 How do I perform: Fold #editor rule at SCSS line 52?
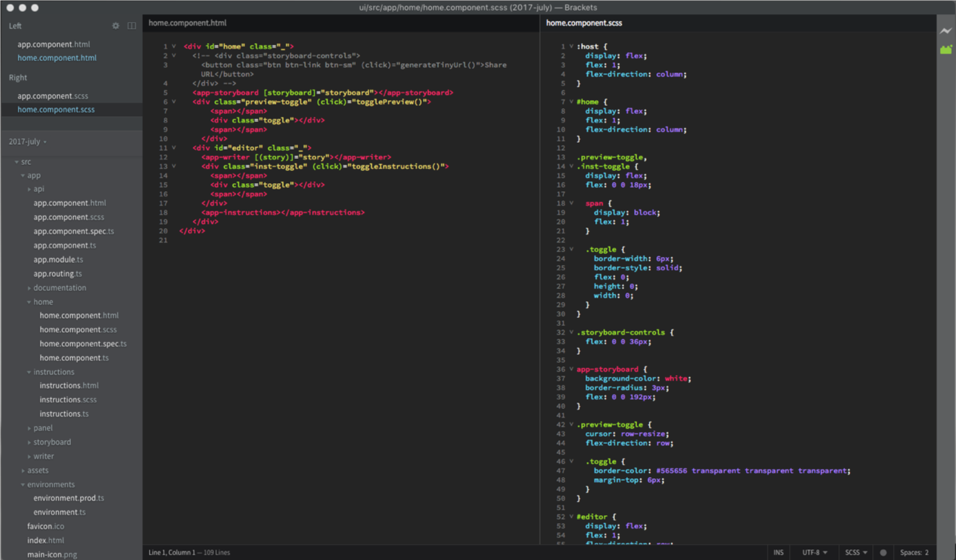[x=572, y=517]
